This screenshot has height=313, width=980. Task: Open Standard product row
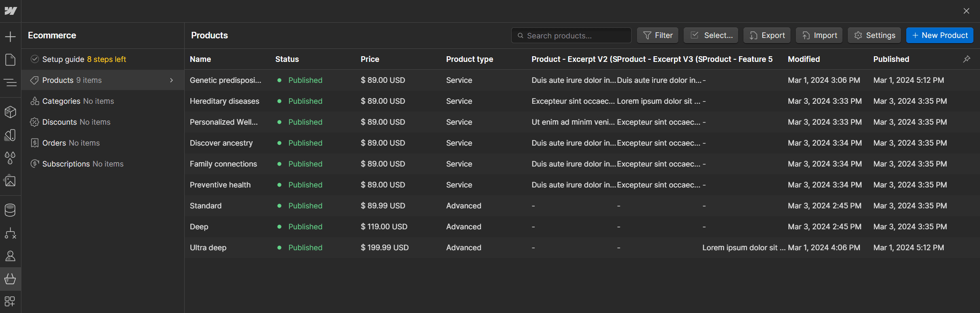coord(582,206)
